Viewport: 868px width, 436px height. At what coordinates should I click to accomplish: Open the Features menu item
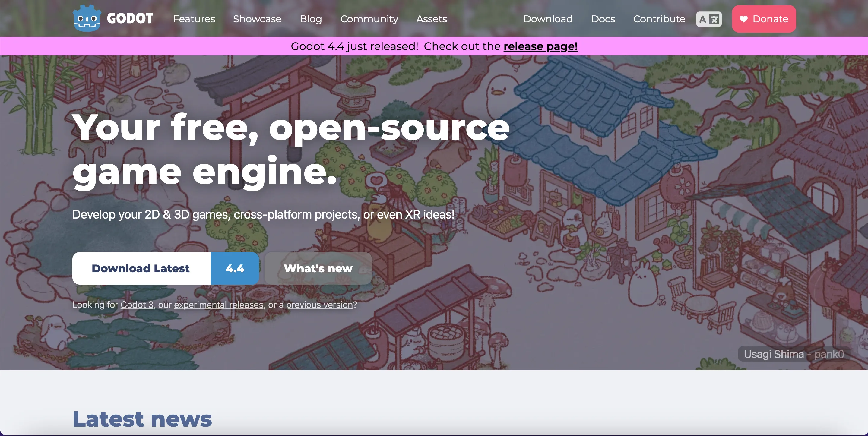(194, 19)
